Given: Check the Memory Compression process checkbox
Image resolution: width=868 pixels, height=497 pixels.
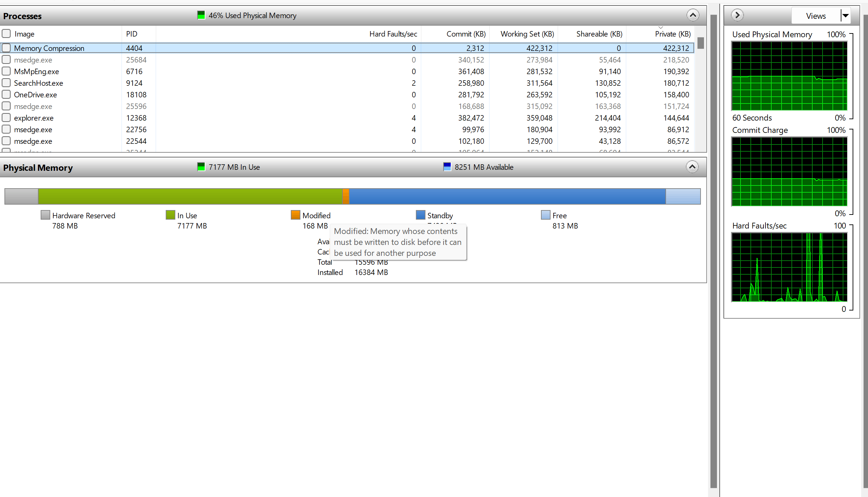Looking at the screenshot, I should click(x=6, y=48).
